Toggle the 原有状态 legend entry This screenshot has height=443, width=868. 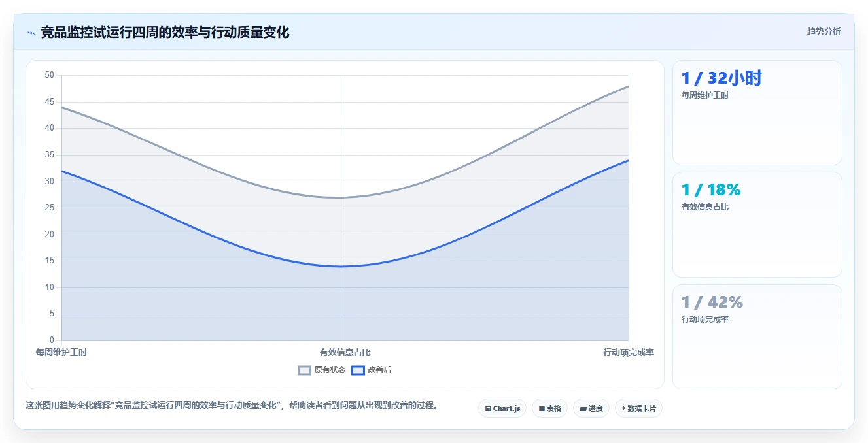(322, 370)
